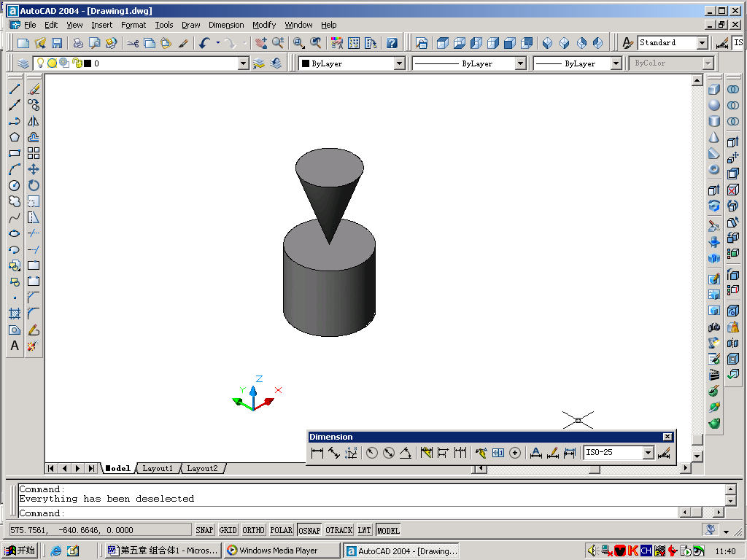Close the Dimension floating toolbar
Image resolution: width=747 pixels, height=560 pixels.
(x=667, y=437)
